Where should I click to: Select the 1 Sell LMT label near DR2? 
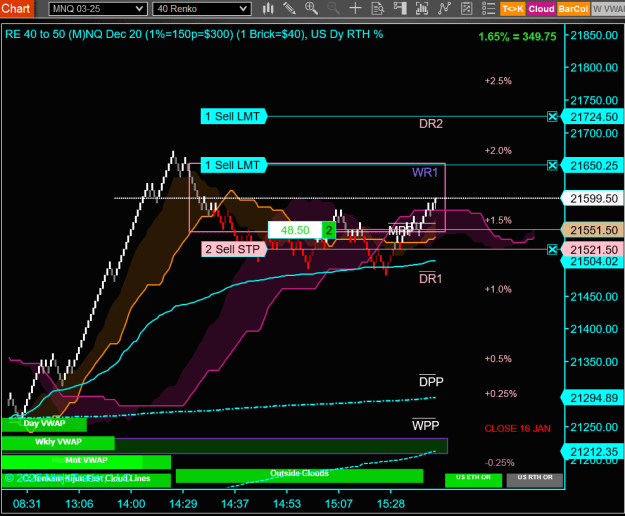(234, 116)
